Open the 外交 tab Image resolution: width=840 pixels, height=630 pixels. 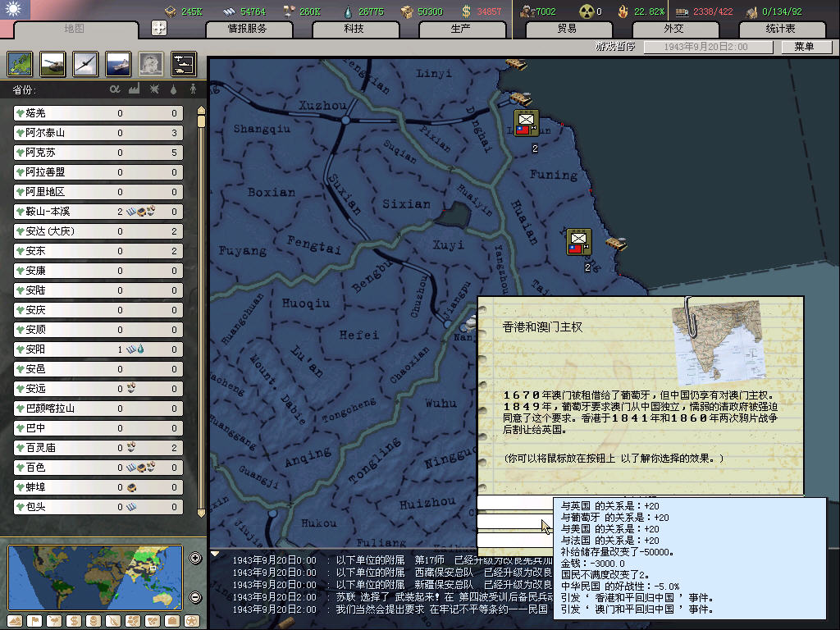pyautogui.click(x=673, y=29)
